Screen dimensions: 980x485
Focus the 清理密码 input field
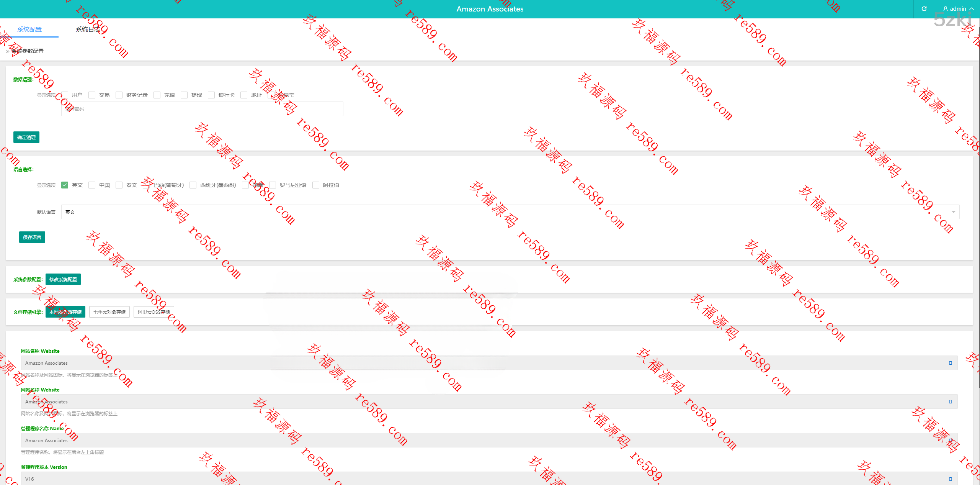click(x=202, y=109)
